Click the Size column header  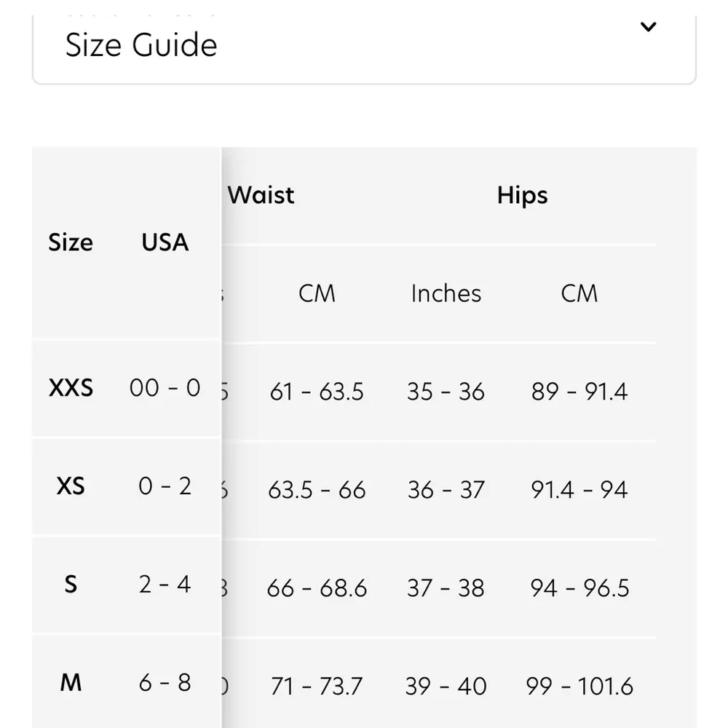[x=71, y=242]
